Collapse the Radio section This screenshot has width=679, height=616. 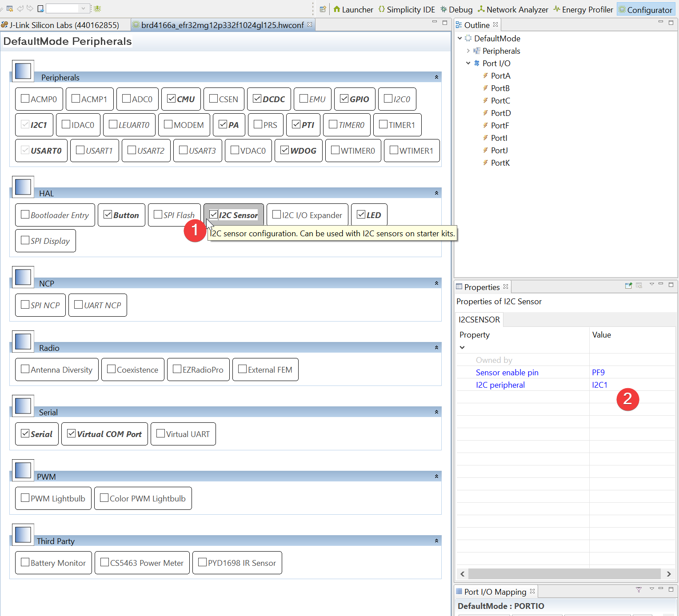coord(436,348)
